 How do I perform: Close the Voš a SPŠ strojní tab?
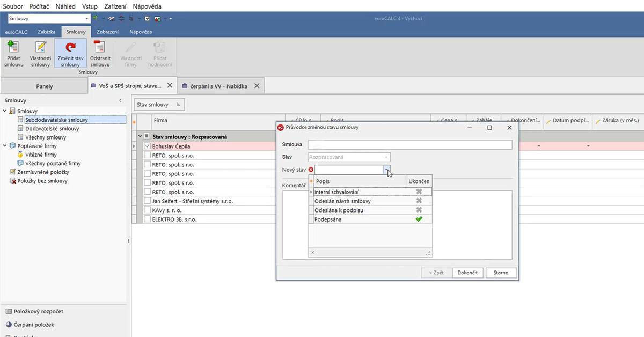[x=170, y=85]
